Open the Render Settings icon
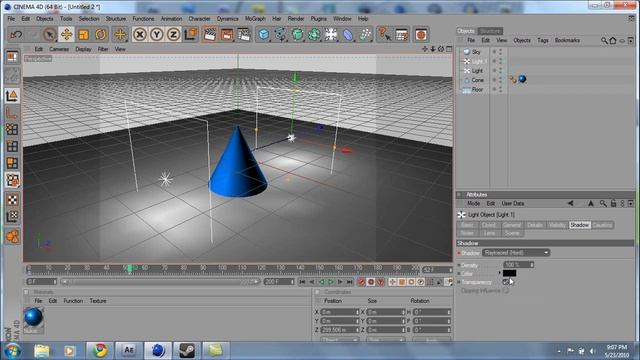 click(x=244, y=35)
